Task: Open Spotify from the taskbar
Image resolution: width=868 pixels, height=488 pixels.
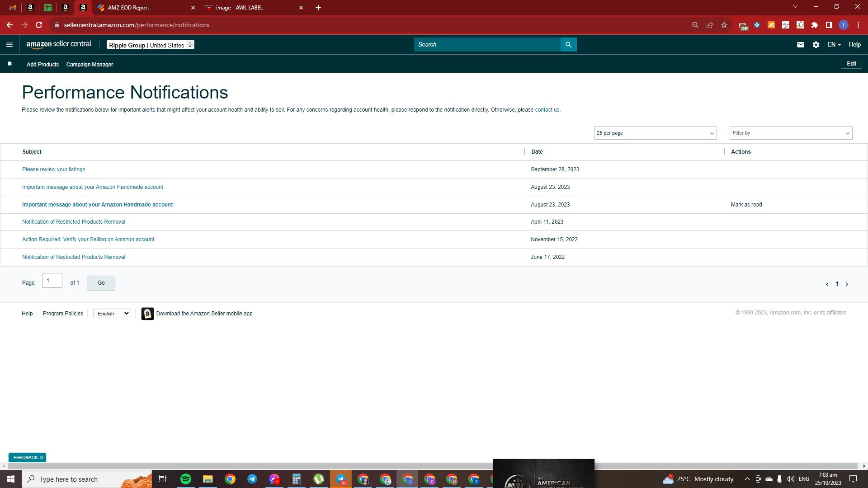Action: pos(186,479)
